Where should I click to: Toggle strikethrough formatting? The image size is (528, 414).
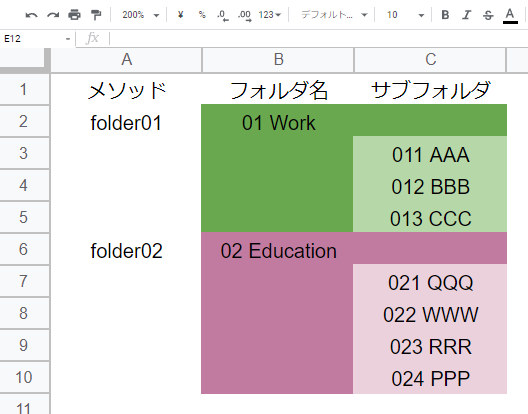tap(488, 15)
